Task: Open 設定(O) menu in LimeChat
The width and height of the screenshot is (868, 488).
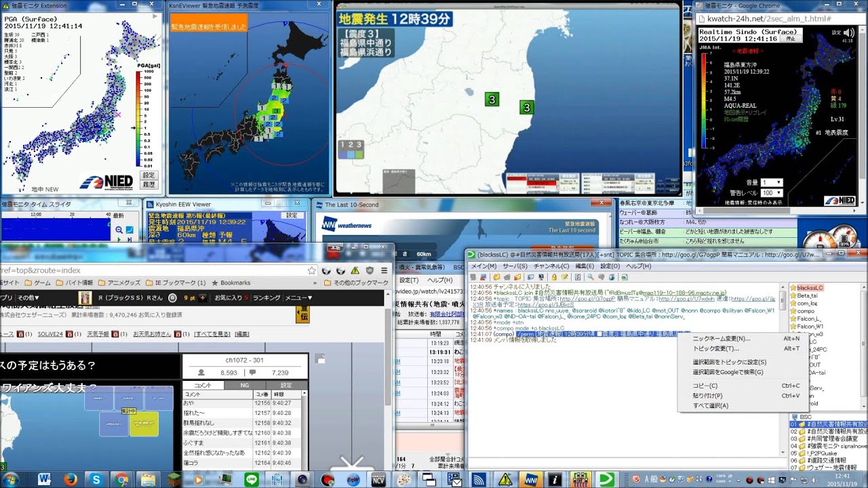Action: point(610,266)
